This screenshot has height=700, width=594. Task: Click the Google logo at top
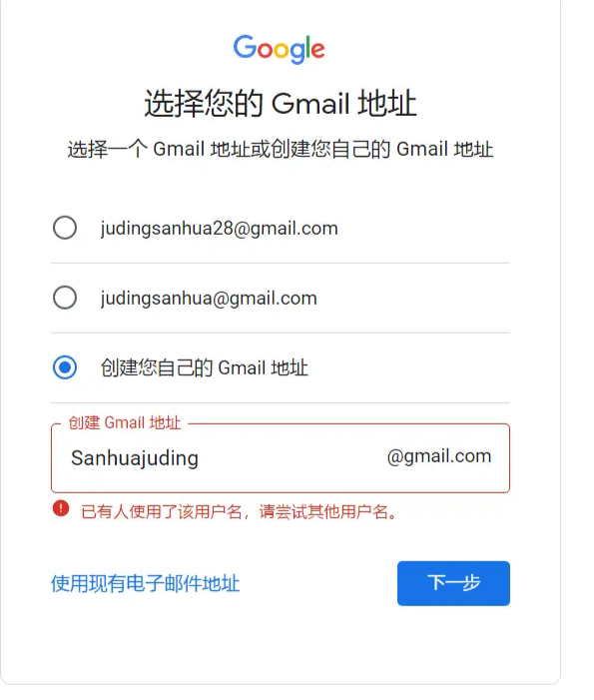click(279, 49)
